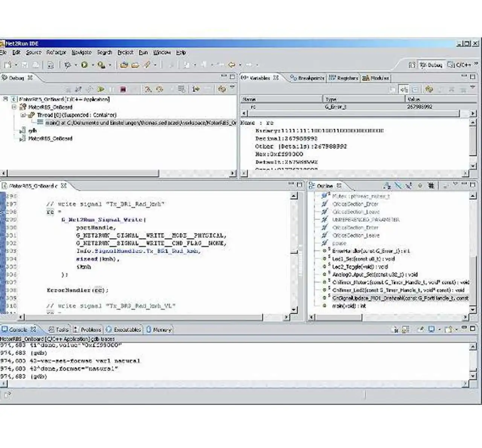Image resolution: width=482 pixels, height=448 pixels.
Task: Open the New file dropdown arrow
Action: tap(16, 65)
